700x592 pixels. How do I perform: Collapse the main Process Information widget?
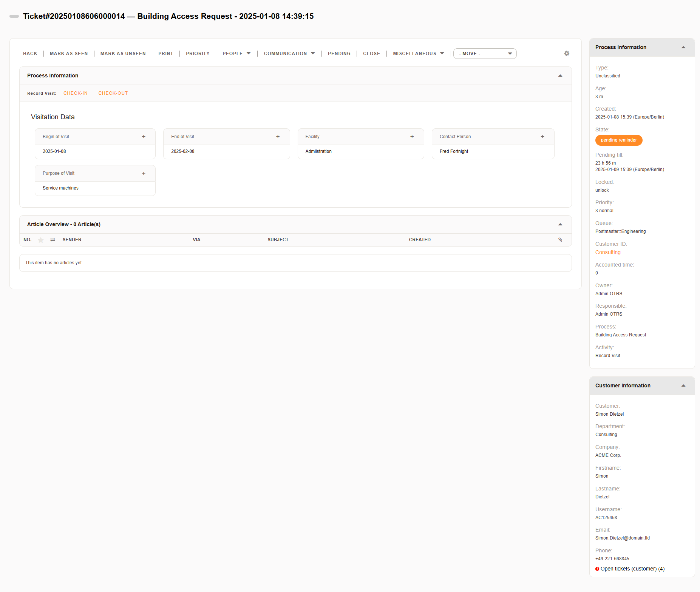(560, 76)
